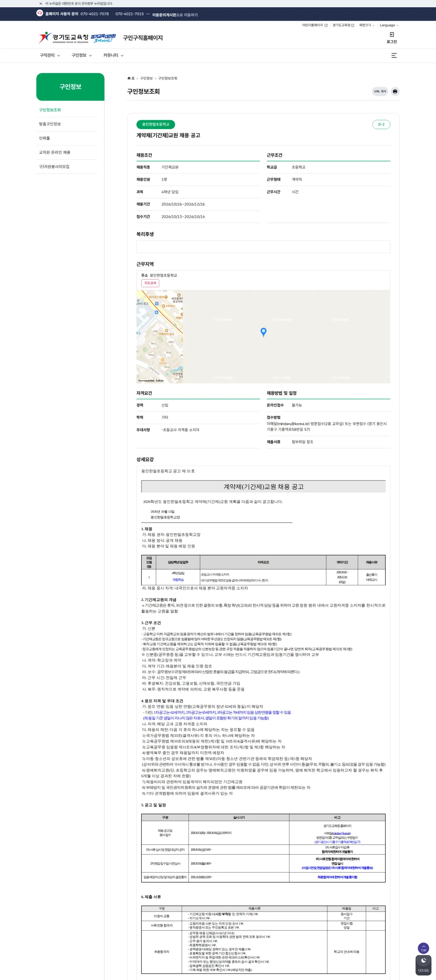The image size is (436, 980).
Task: Click the 2026/10/13~2026/10/16 application period value
Action: click(x=183, y=217)
